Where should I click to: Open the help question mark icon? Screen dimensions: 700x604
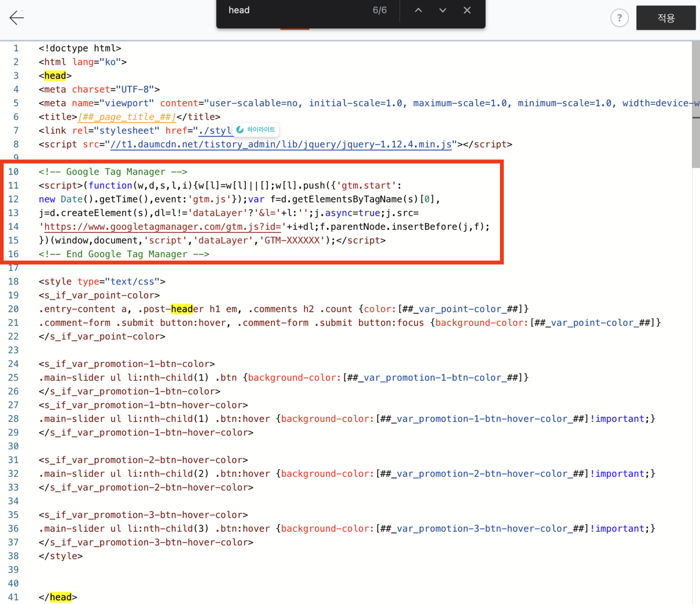619,17
